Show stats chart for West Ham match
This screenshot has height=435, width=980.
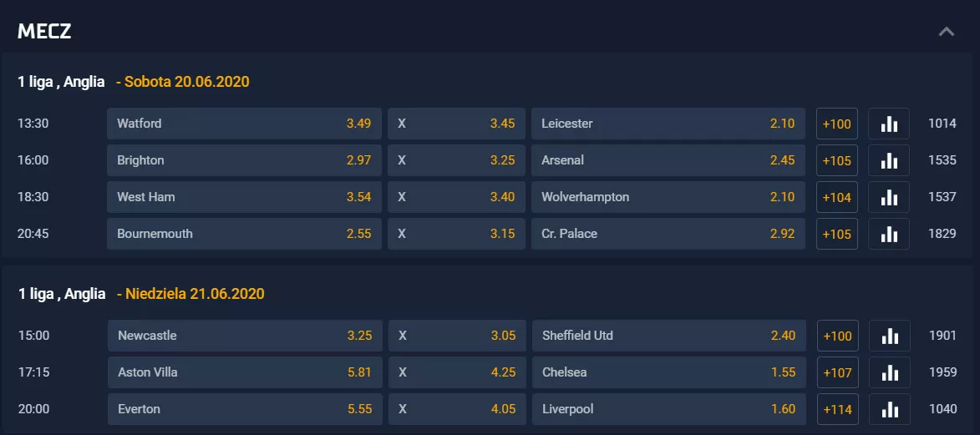[889, 198]
